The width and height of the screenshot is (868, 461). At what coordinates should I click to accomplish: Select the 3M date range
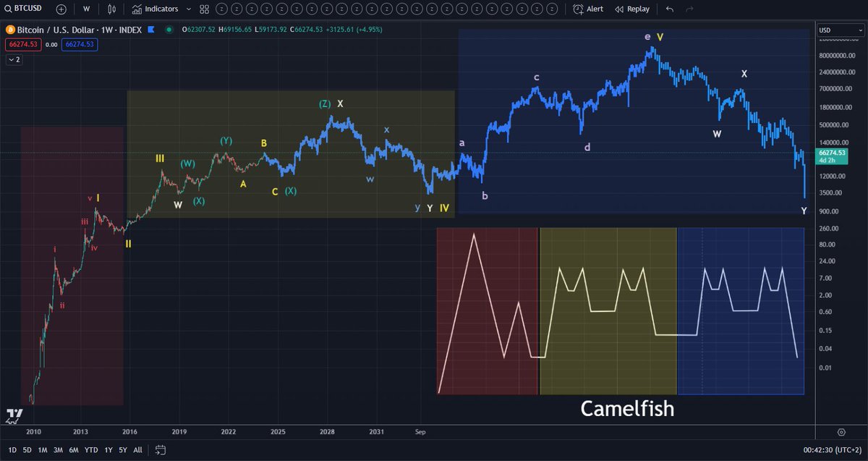pyautogui.click(x=58, y=450)
